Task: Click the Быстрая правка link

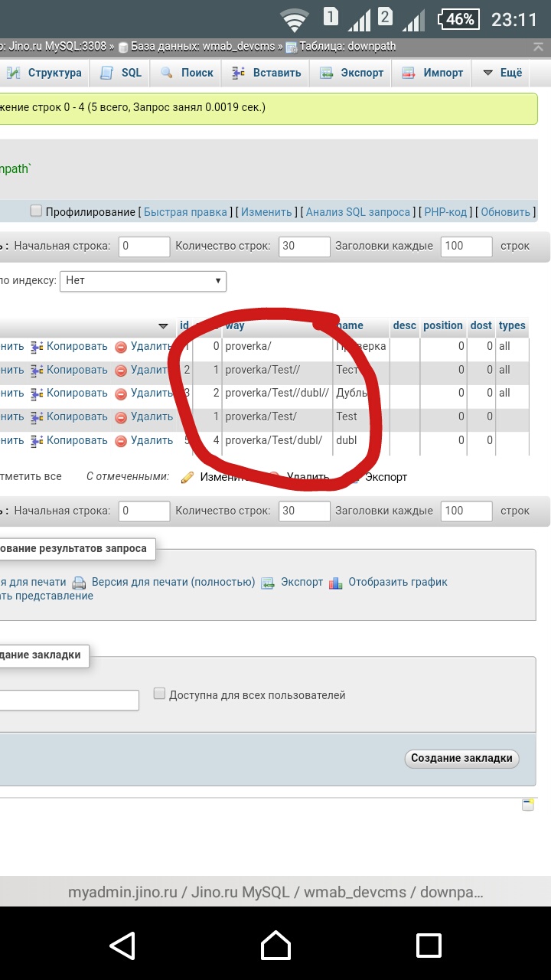Action: (x=185, y=212)
